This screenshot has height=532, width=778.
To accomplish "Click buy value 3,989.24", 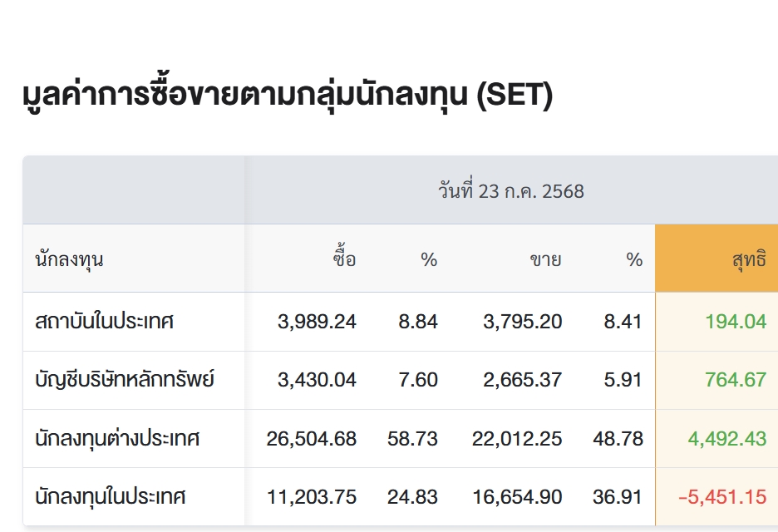I will click(317, 322).
